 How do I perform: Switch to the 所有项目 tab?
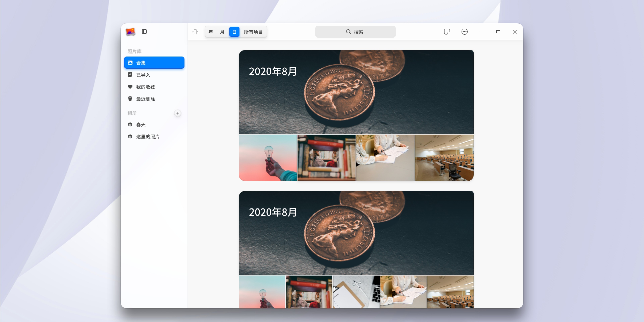tap(253, 32)
